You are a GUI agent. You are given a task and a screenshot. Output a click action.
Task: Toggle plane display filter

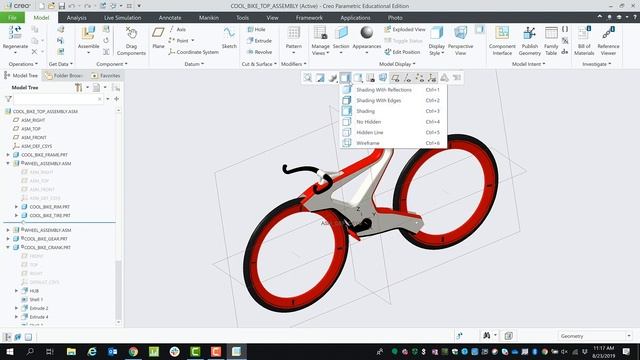point(395,78)
